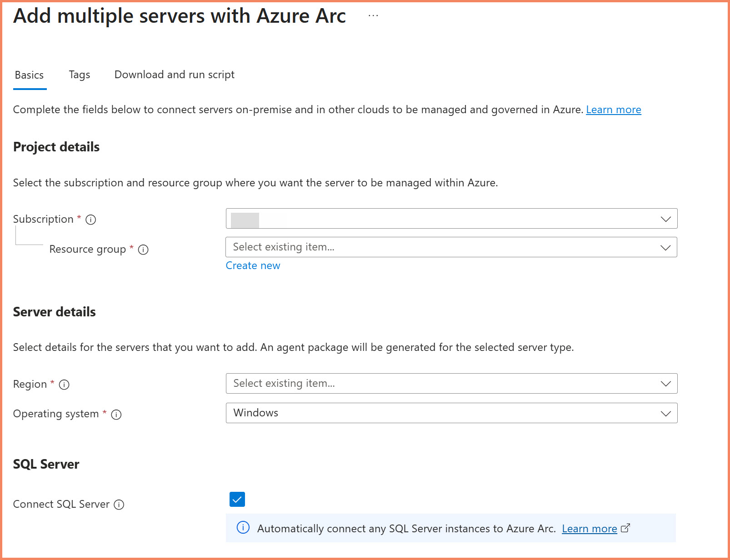Switch to the Tags tab
The height and width of the screenshot is (560, 730).
tap(80, 75)
